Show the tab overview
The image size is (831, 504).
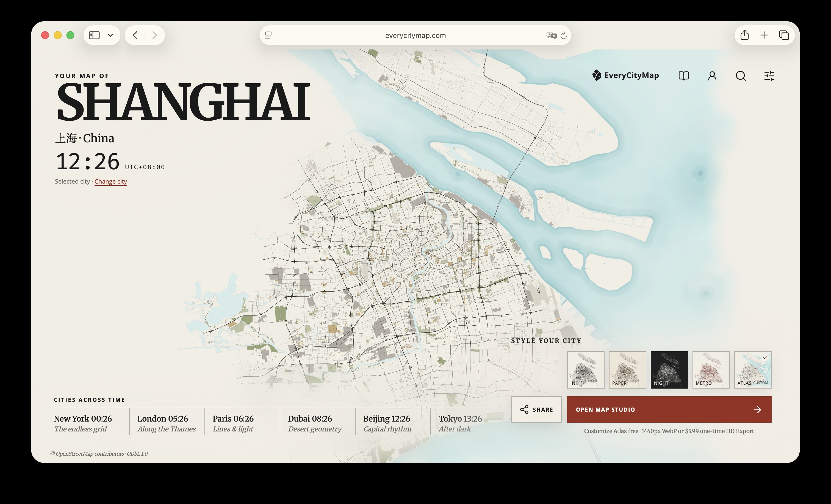[784, 35]
